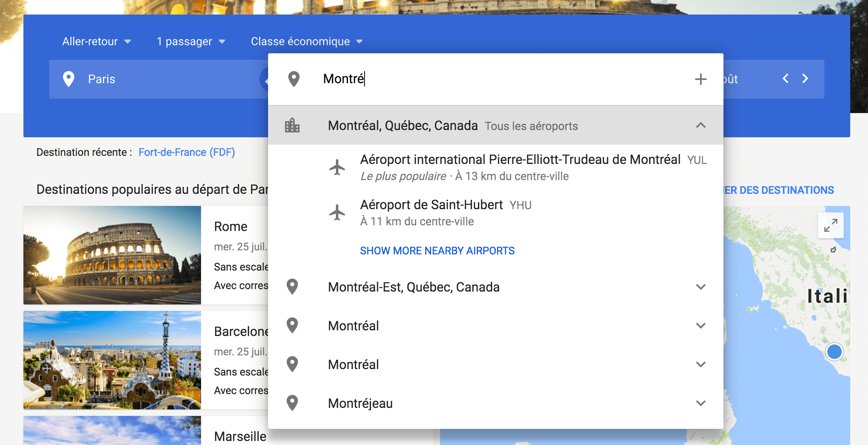Click Show More Nearby Airports link

(x=437, y=251)
